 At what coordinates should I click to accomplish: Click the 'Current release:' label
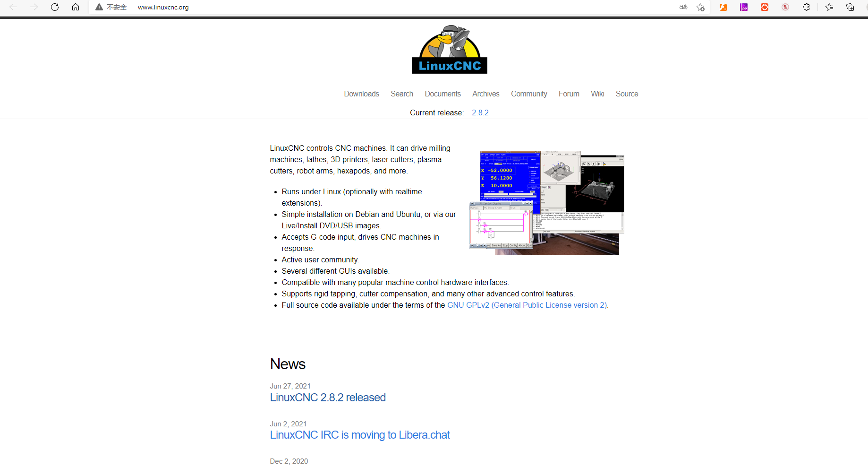pyautogui.click(x=437, y=112)
